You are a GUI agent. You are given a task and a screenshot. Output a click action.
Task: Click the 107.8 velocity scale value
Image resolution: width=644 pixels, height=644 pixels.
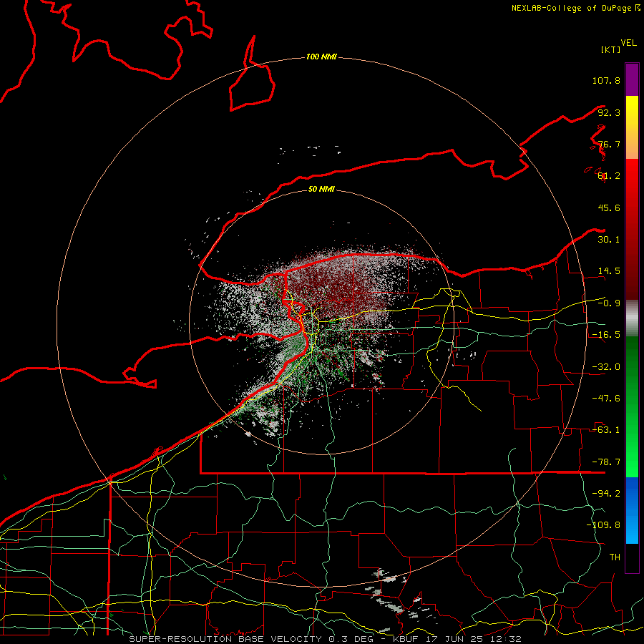point(606,80)
